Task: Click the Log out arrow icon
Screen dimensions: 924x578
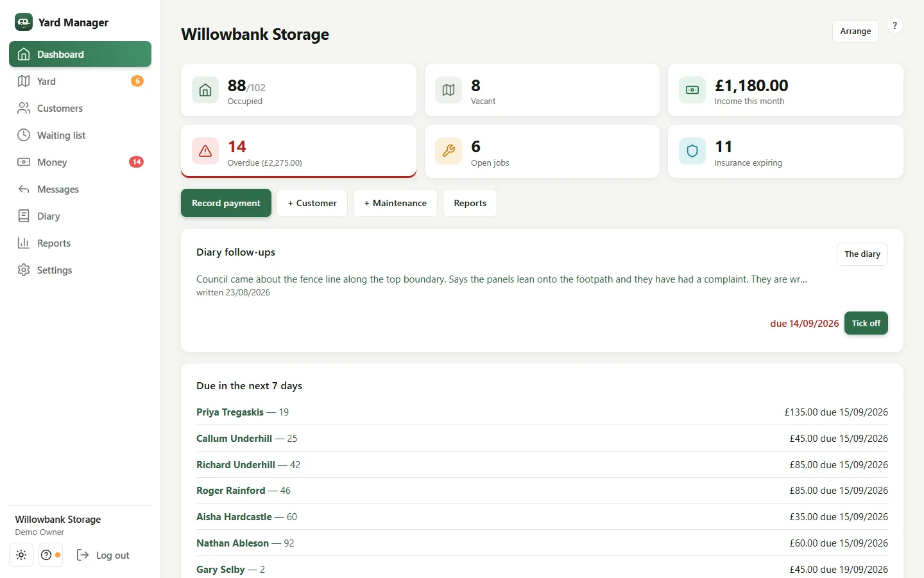Action: click(83, 555)
